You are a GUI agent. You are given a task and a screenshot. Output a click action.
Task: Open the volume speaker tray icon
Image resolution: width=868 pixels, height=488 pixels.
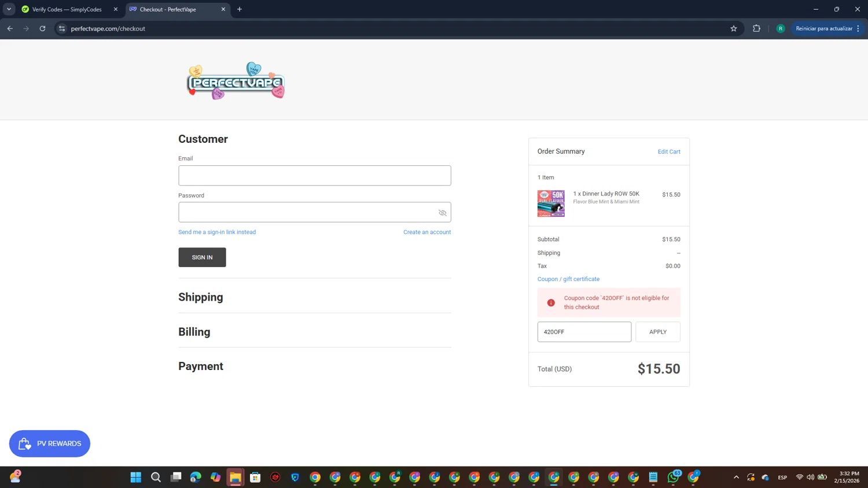[x=810, y=477]
